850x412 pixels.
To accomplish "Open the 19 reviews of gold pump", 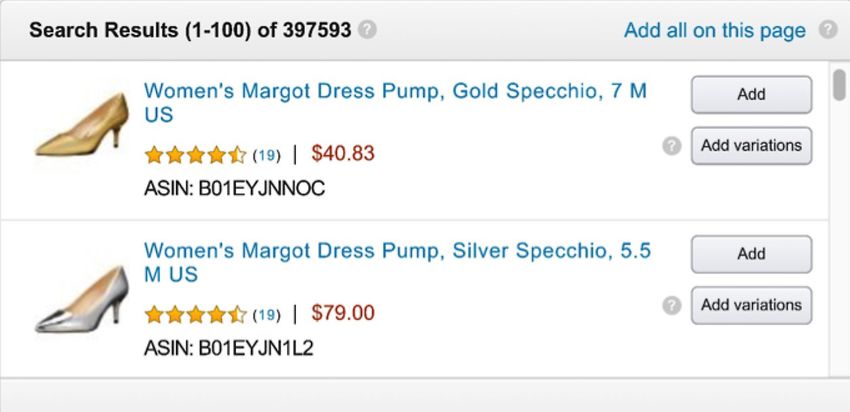I will point(266,156).
